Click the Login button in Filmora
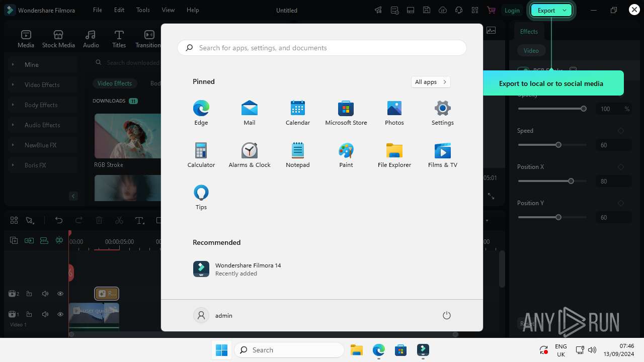This screenshot has height=362, width=644. coord(512,10)
